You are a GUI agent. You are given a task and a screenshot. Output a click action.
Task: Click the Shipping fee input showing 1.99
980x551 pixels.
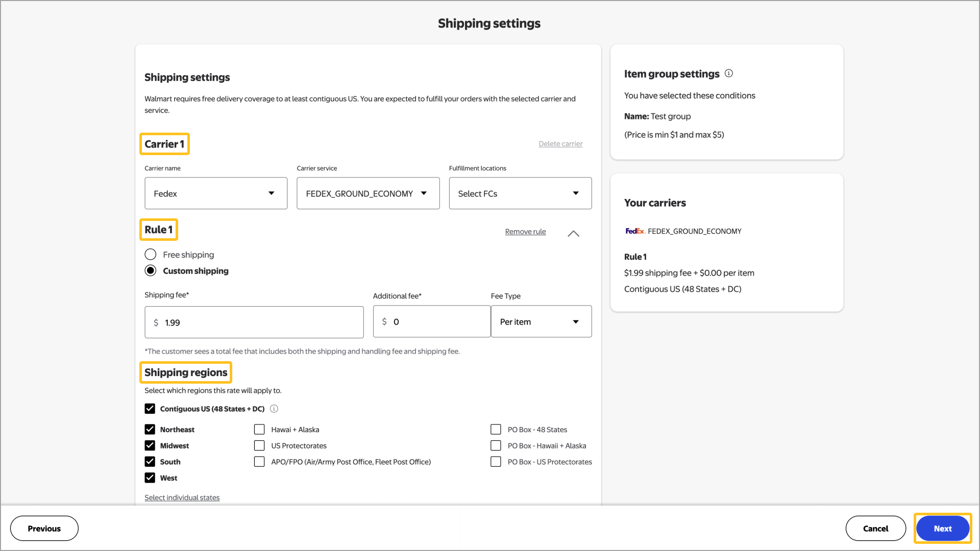(254, 322)
